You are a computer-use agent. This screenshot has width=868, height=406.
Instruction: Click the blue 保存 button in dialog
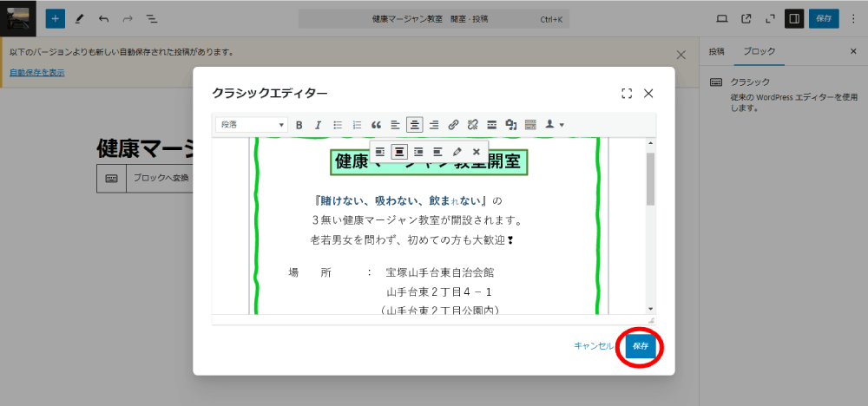pyautogui.click(x=641, y=345)
